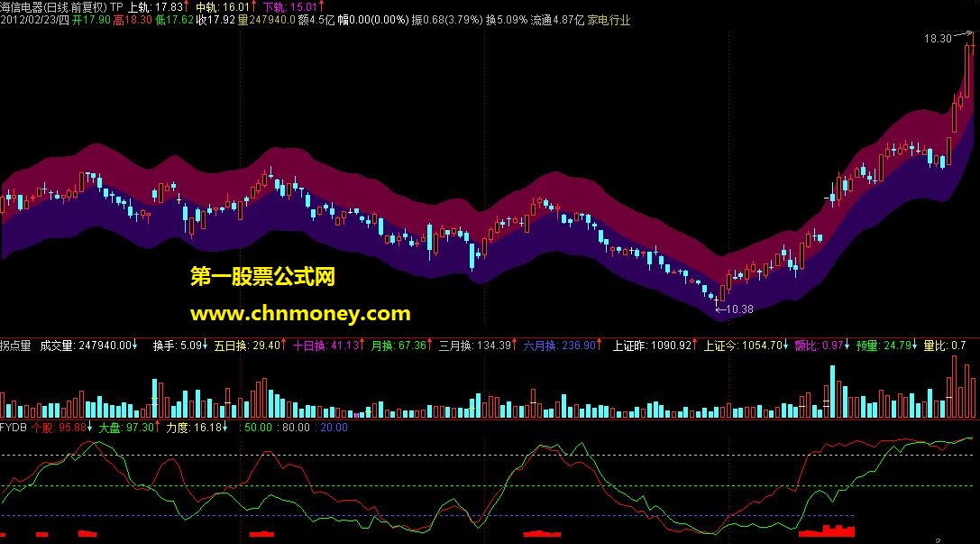Click the 成交量: 247940.00 value

coord(88,346)
